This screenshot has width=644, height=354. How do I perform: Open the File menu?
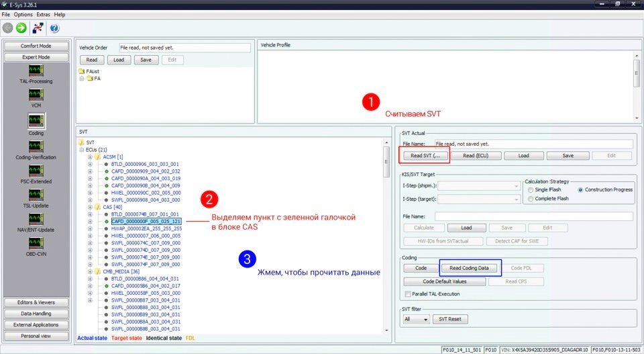pos(6,14)
